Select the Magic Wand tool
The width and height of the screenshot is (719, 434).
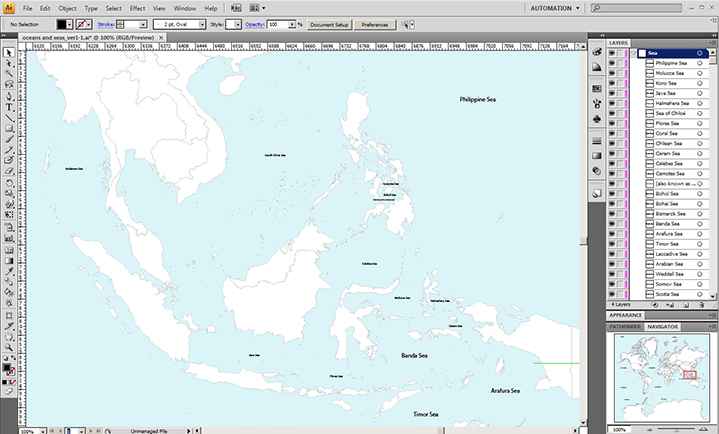9,73
